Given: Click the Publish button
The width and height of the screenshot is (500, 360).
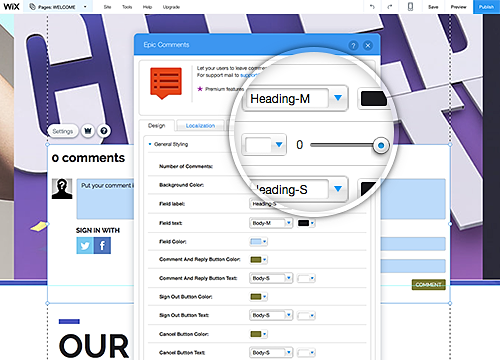Looking at the screenshot, I should pyautogui.click(x=486, y=7).
